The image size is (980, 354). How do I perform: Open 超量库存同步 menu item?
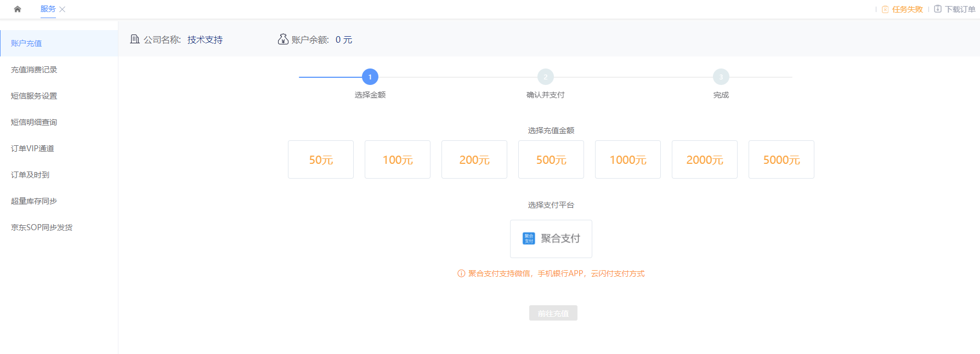click(59, 201)
